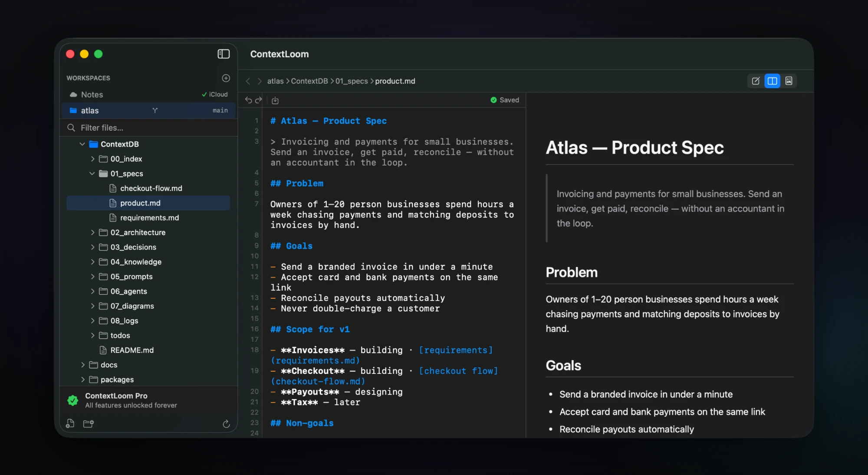
Task: Expand the docs folder
Action: click(83, 365)
